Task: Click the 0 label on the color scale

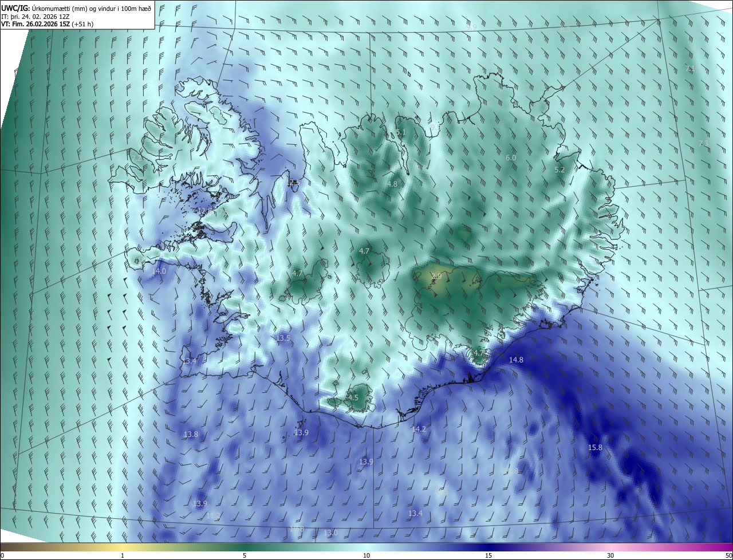Action: [2, 555]
